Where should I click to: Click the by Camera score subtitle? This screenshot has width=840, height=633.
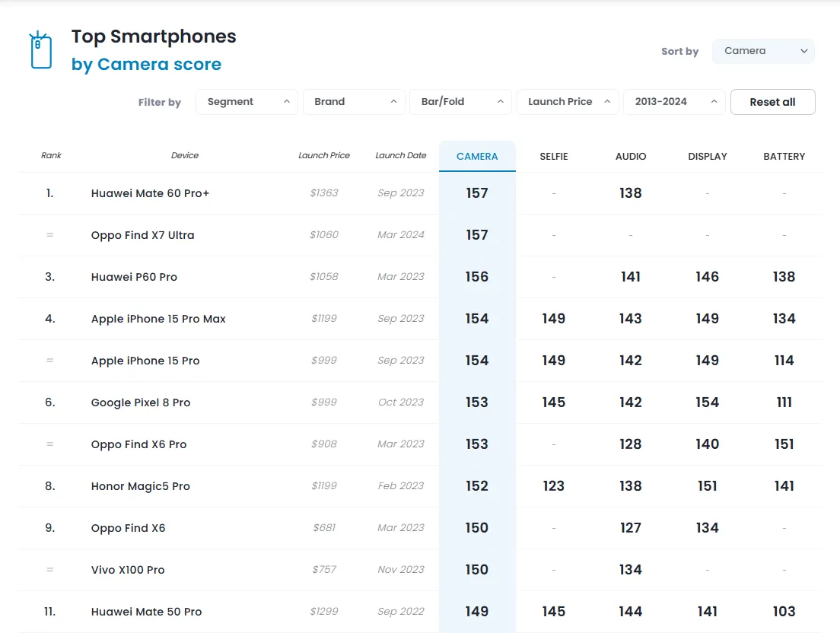[146, 64]
